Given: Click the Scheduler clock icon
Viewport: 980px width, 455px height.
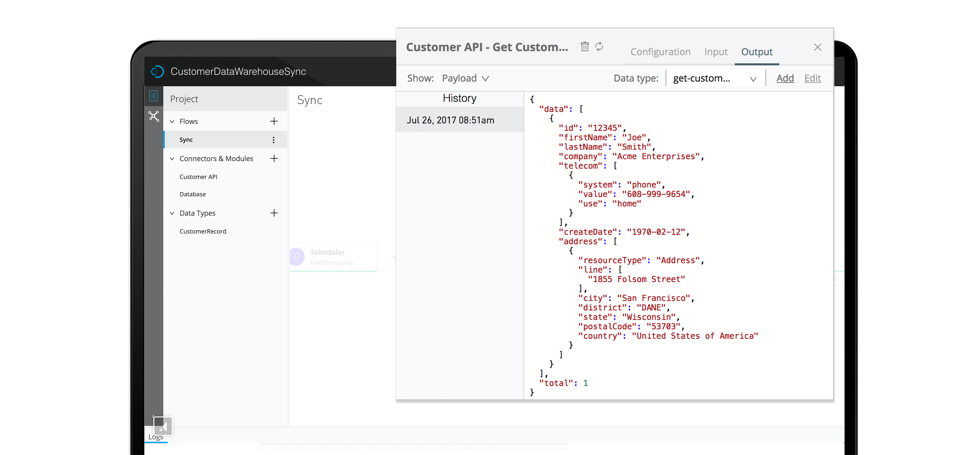Looking at the screenshot, I should [x=297, y=257].
